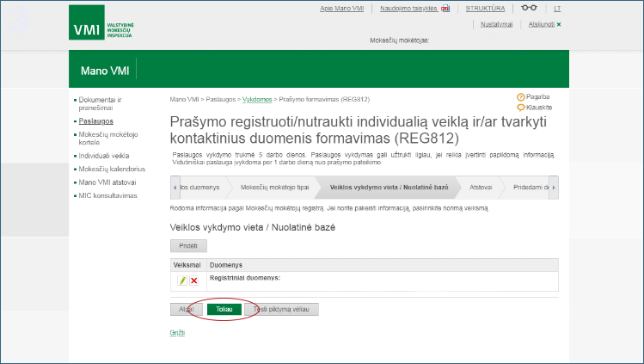Open Naudojimo taisyklės link

point(408,9)
